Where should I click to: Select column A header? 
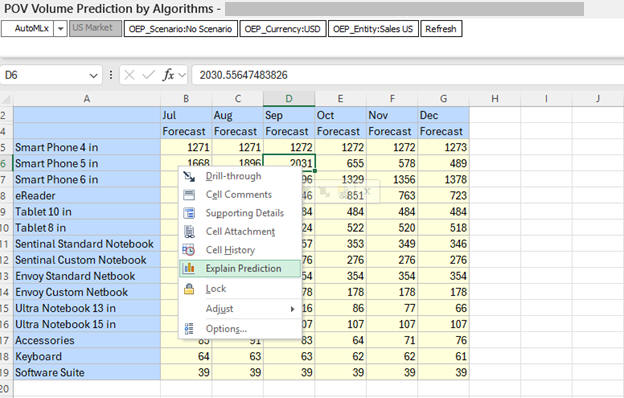click(x=87, y=99)
